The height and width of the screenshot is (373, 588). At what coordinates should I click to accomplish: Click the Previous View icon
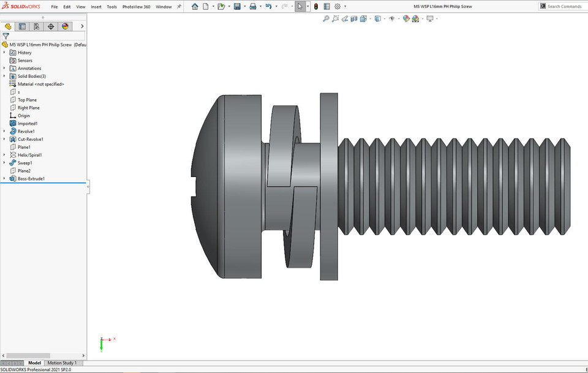coord(345,18)
